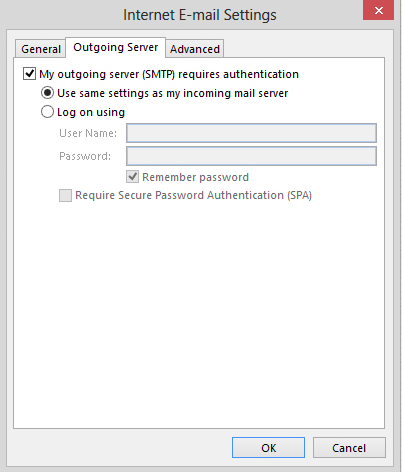Switch to the General tab
This screenshot has width=402, height=472.
point(41,49)
